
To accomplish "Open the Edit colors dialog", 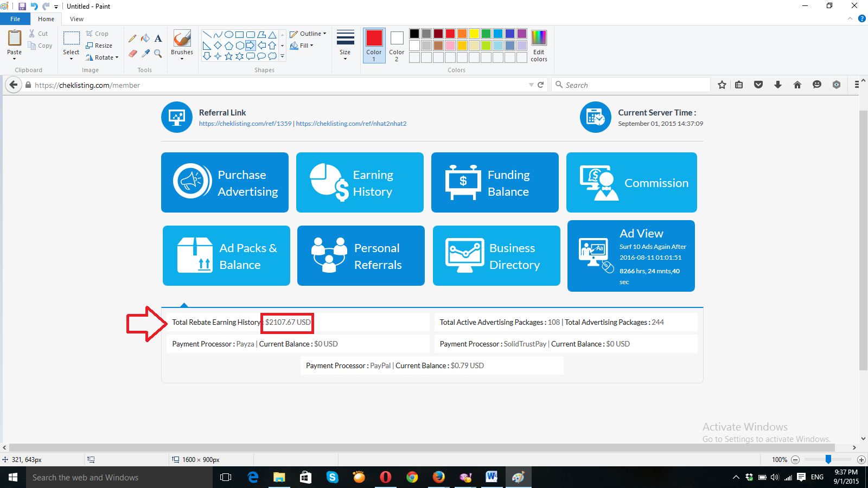I will tap(539, 46).
